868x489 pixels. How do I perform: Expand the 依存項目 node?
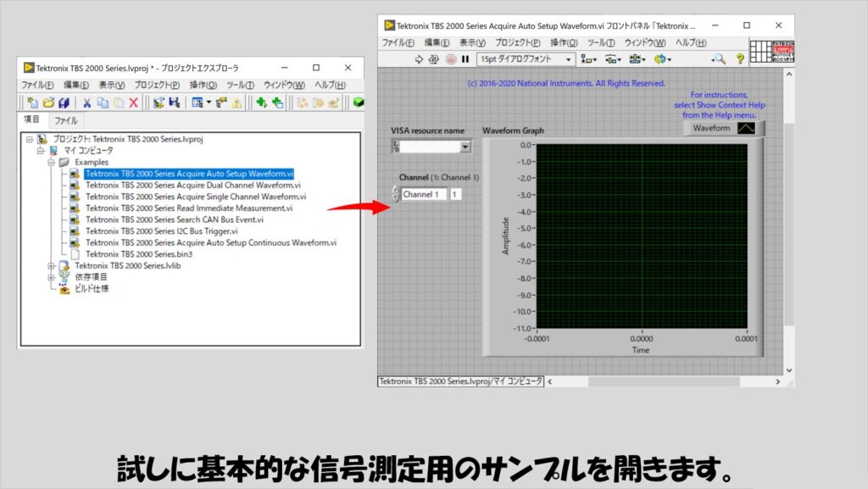click(x=51, y=277)
